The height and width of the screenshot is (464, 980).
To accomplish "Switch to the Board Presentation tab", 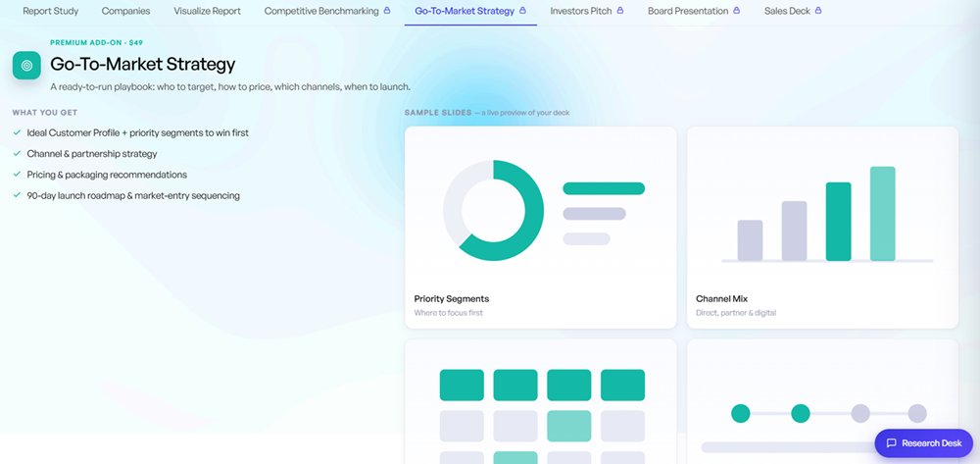I will click(694, 11).
